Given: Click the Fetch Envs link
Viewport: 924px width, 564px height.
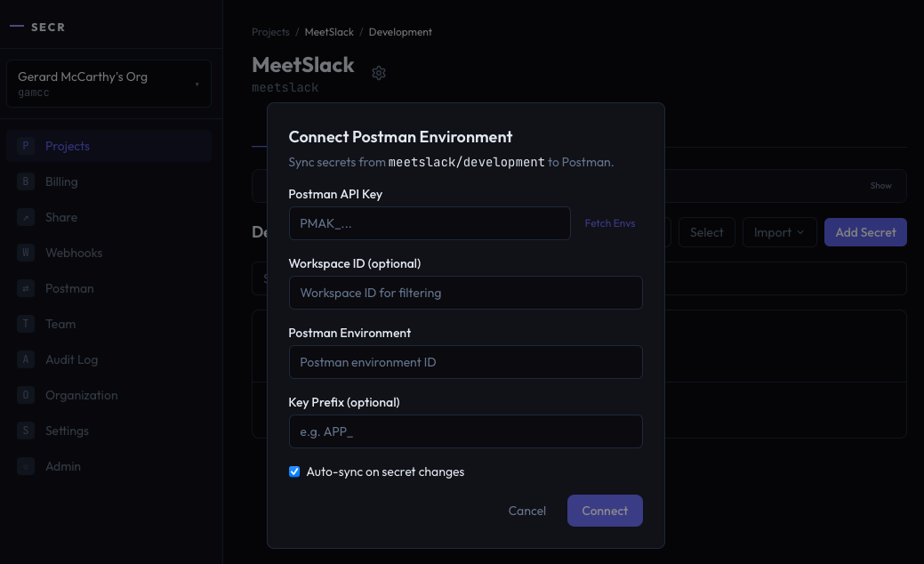Looking at the screenshot, I should pos(609,223).
